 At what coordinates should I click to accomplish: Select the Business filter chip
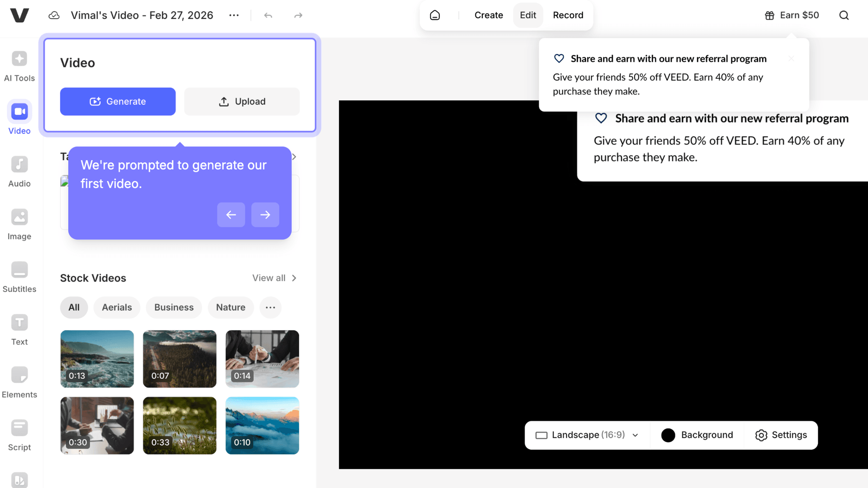[174, 308]
